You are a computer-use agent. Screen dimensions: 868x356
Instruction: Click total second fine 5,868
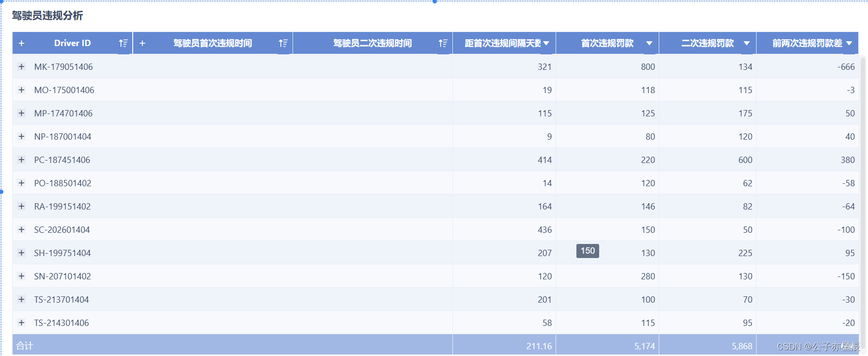point(742,346)
